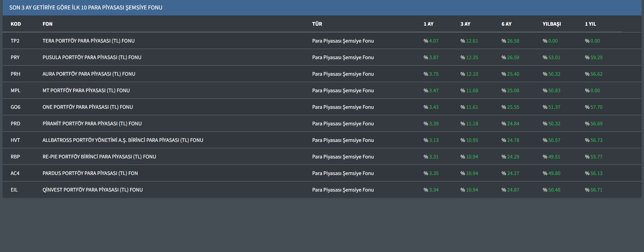Click the YILBAŞI column header
Image resolution: width=644 pixels, height=252 pixels.
coord(551,24)
